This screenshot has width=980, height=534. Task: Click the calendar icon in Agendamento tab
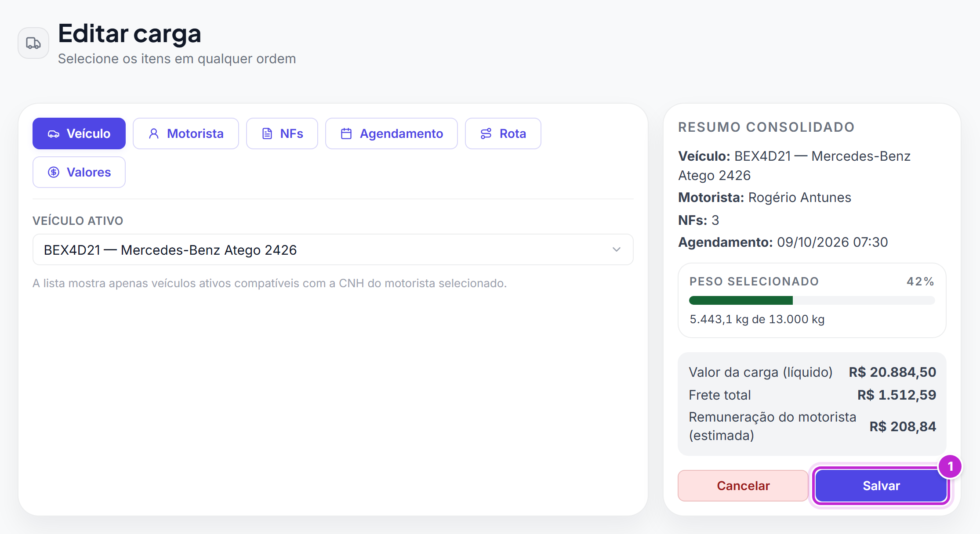(x=346, y=133)
